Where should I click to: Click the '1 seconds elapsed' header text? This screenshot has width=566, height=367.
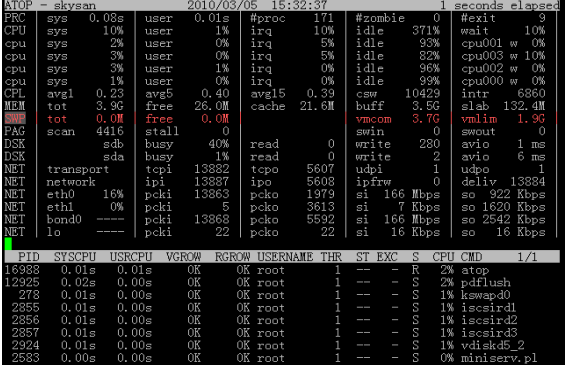(x=500, y=5)
